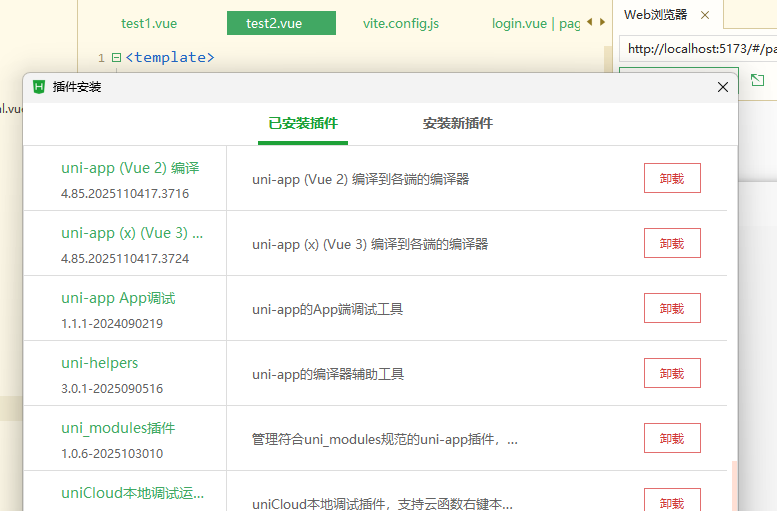
Task: Open the vite.config.js editor tab
Action: [x=400, y=23]
